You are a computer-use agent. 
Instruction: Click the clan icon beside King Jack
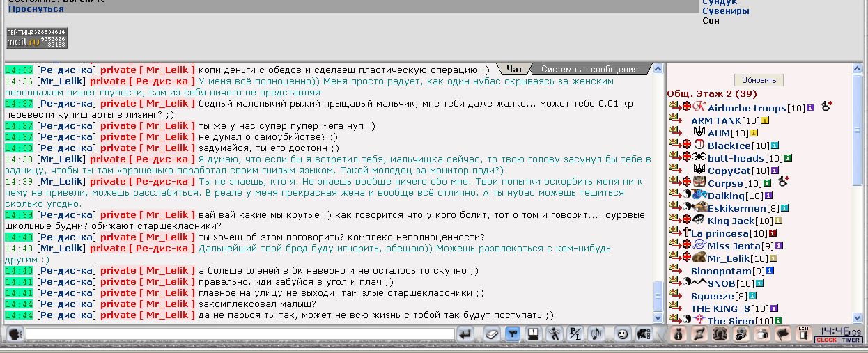699,219
